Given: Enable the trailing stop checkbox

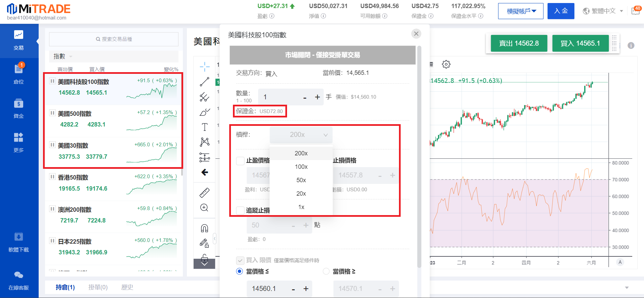Looking at the screenshot, I should (x=240, y=210).
